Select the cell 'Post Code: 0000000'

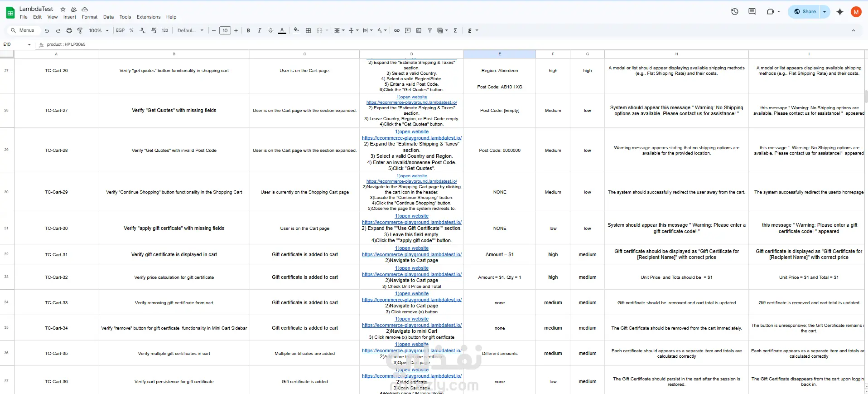pos(500,150)
